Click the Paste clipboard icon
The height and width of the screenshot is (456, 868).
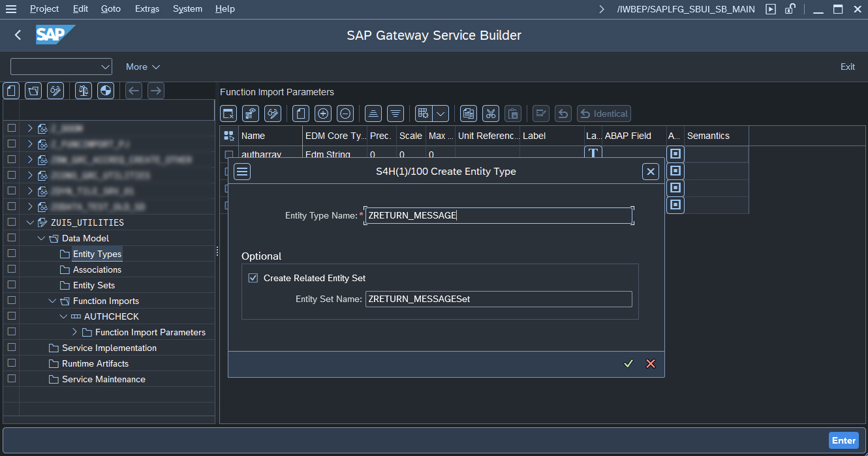pos(513,114)
